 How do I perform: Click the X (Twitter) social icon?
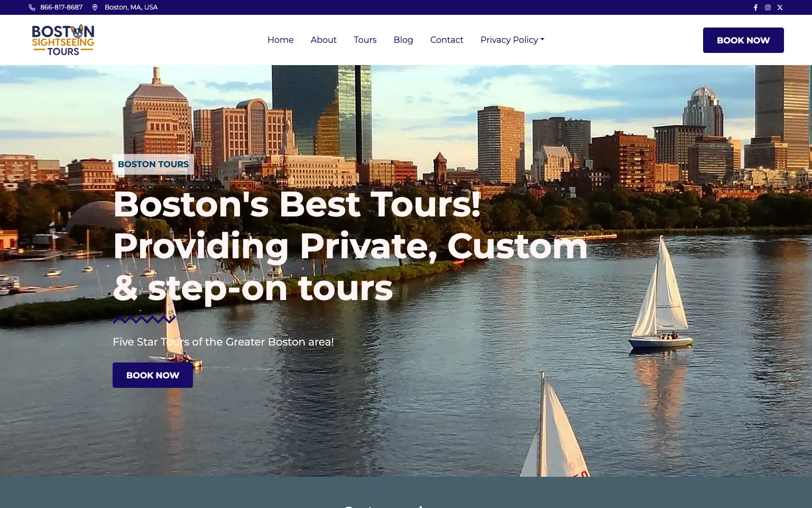pyautogui.click(x=780, y=7)
